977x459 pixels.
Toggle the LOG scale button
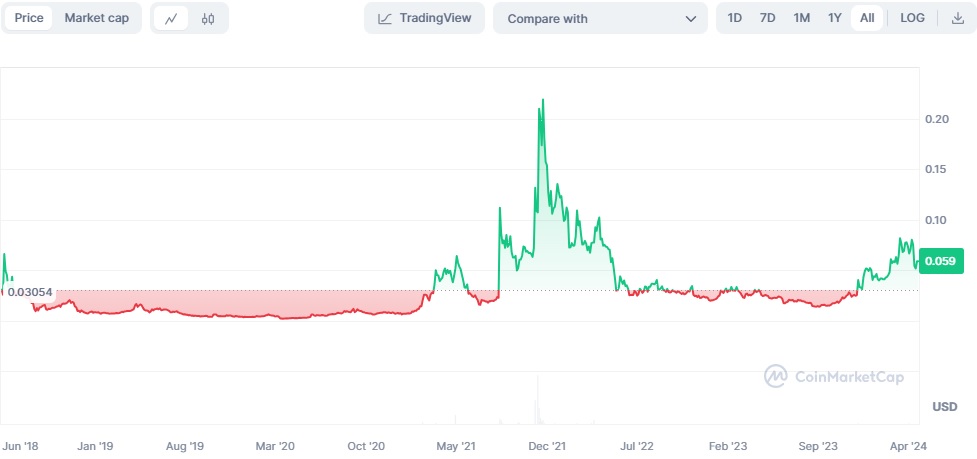point(912,18)
